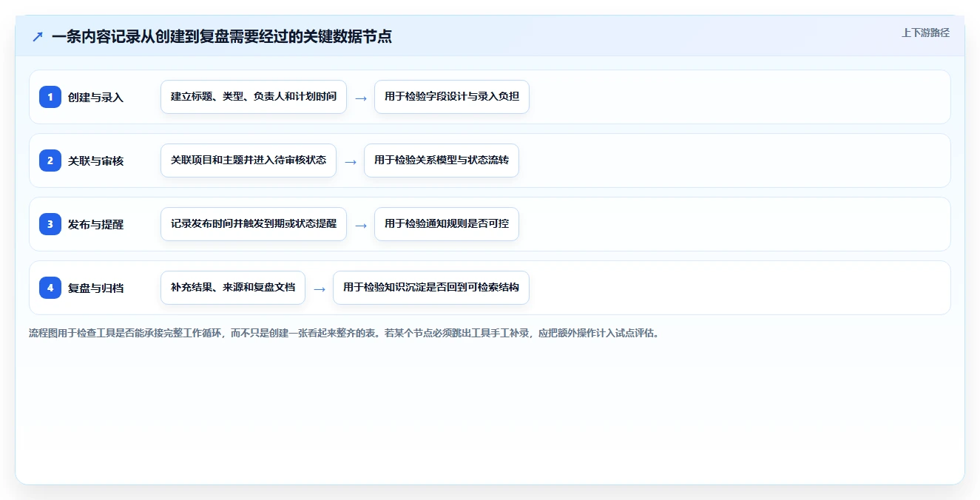Click the arrow in the 创建与录入 row

click(361, 98)
